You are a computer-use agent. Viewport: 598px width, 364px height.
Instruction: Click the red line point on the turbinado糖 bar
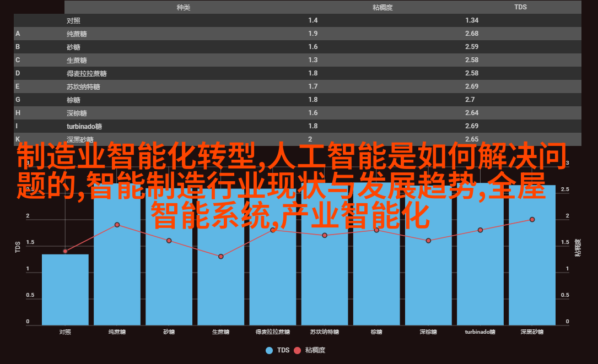tap(480, 230)
